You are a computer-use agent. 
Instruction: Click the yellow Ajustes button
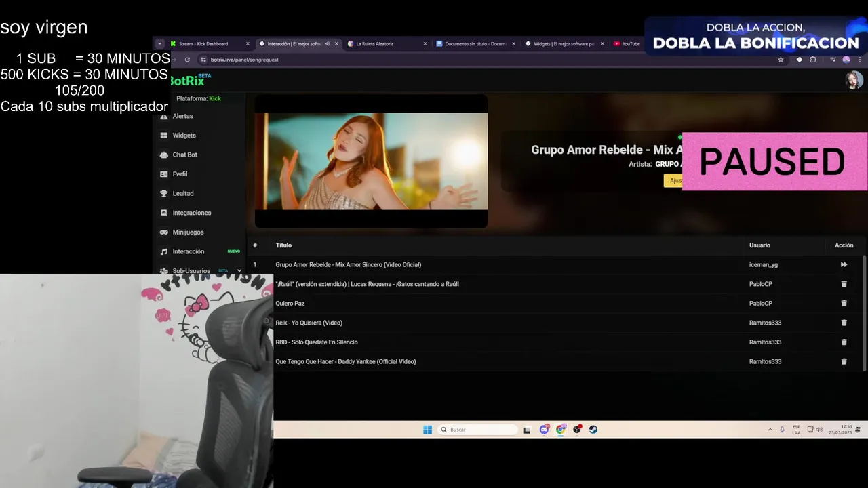(x=673, y=180)
